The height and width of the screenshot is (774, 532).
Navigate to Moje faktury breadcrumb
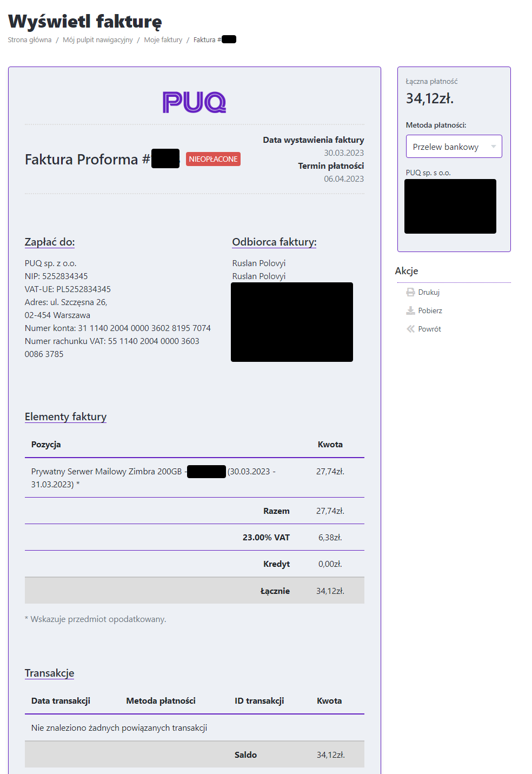(163, 40)
